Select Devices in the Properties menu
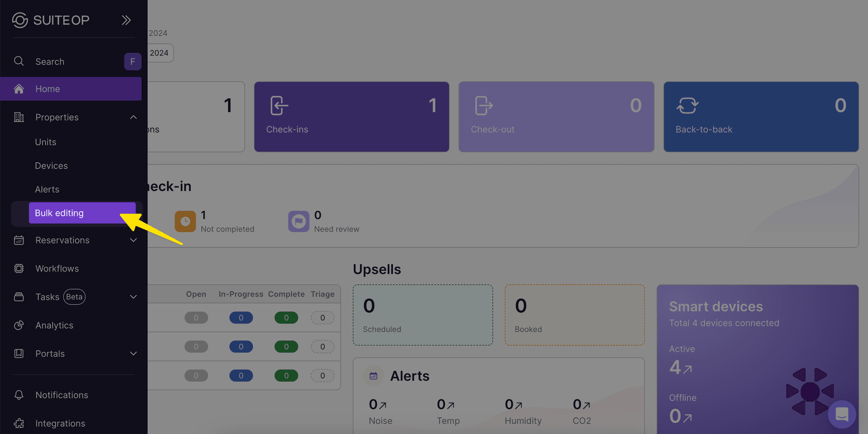The width and height of the screenshot is (868, 434). pyautogui.click(x=51, y=166)
